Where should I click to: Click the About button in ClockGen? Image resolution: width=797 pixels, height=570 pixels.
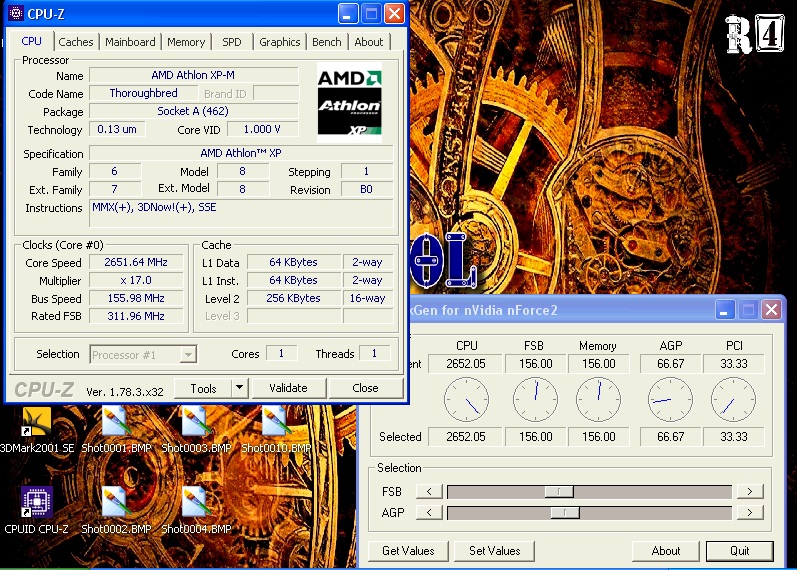tap(666, 551)
